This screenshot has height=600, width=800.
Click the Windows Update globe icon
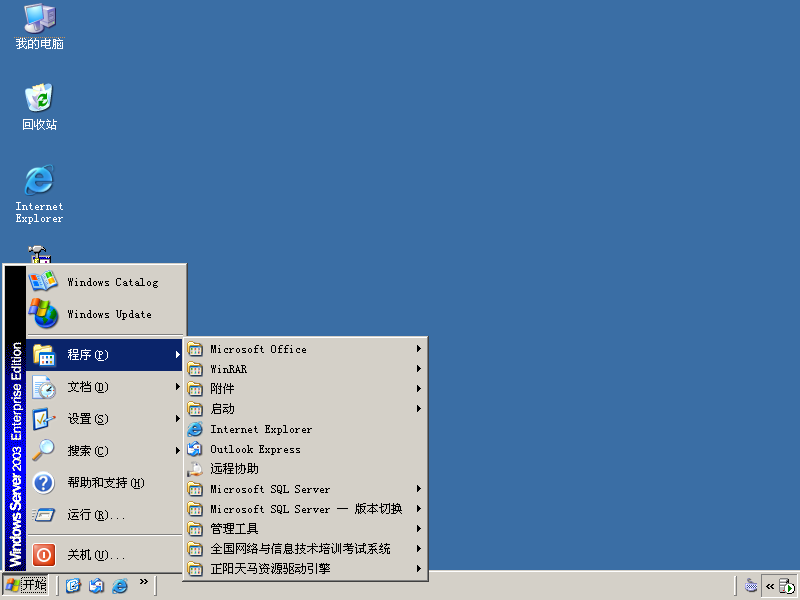click(43, 313)
